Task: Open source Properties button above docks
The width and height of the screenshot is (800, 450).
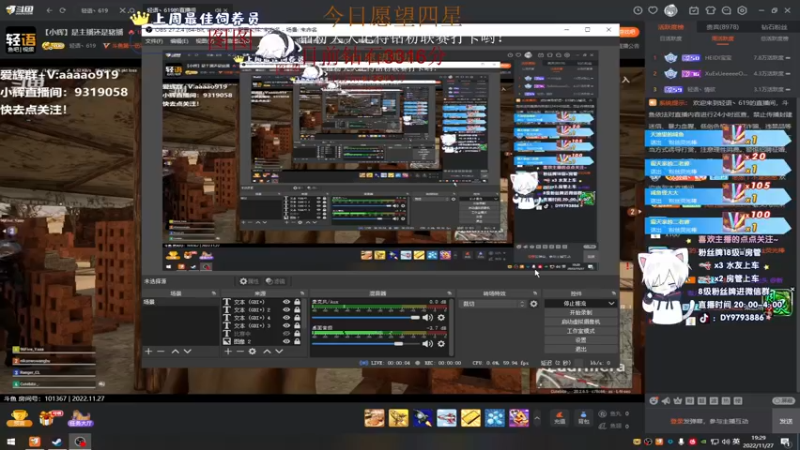Action: pyautogui.click(x=248, y=282)
